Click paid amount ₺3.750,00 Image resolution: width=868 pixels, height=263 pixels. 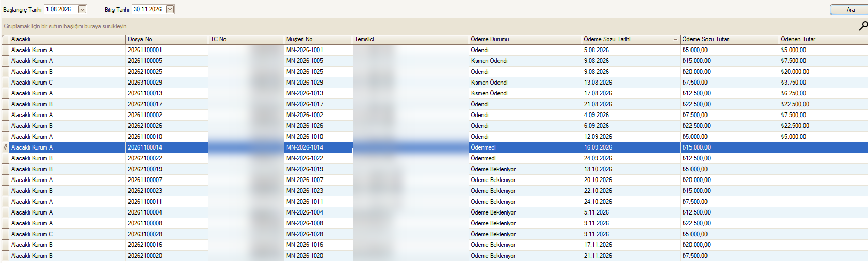794,83
